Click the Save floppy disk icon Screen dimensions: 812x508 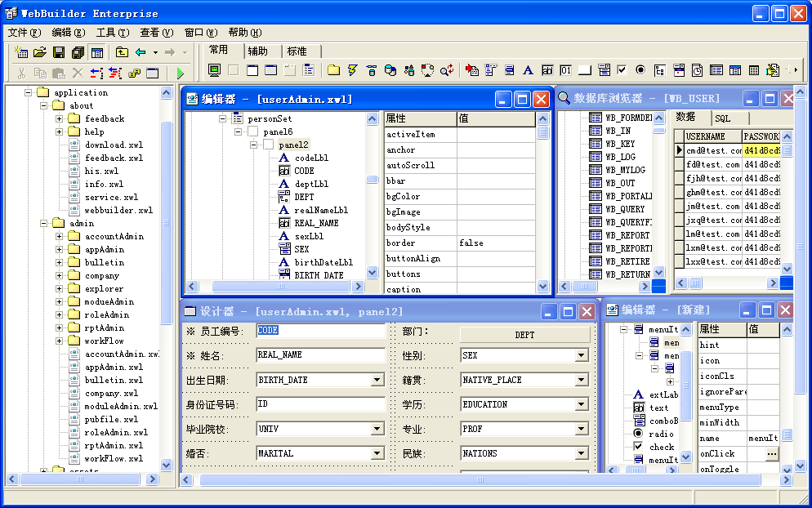pos(59,51)
